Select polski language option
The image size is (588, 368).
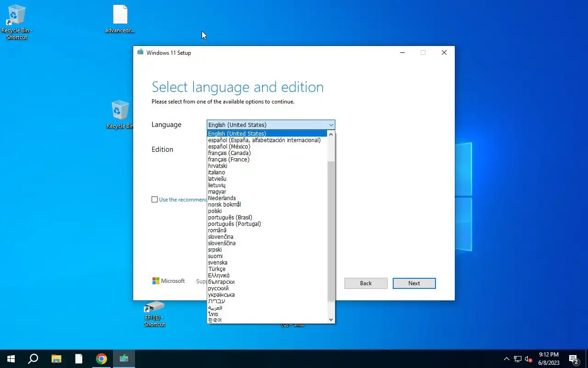coord(267,211)
